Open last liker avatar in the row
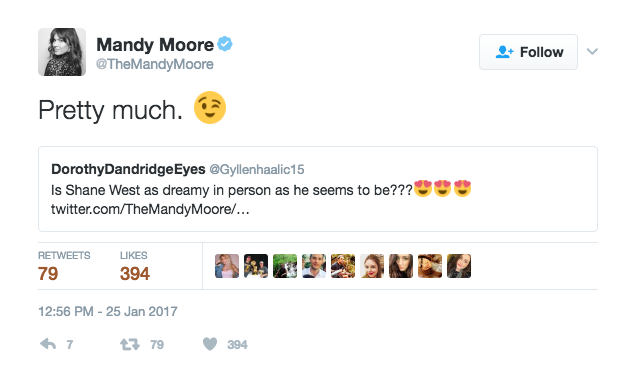 (459, 266)
